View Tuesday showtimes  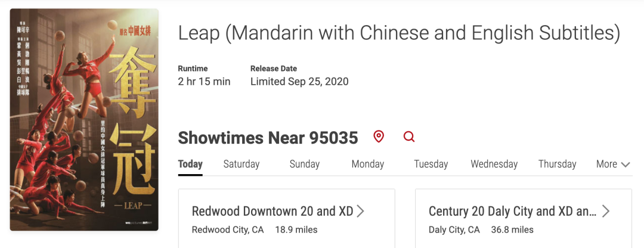[431, 164]
